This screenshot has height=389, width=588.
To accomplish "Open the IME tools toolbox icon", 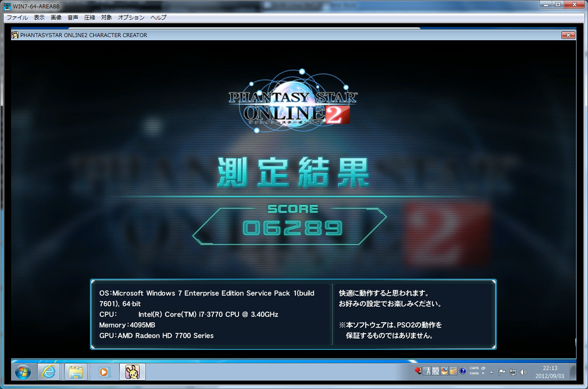I will (x=453, y=371).
